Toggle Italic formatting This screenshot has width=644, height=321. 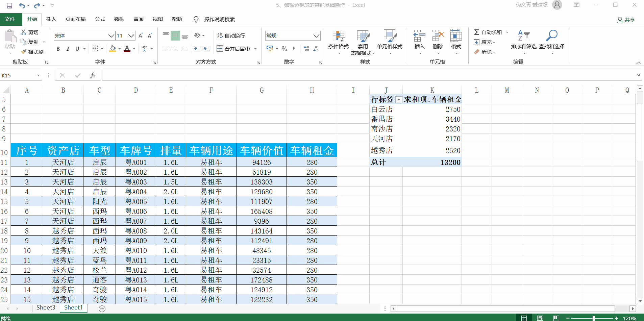[x=68, y=49]
